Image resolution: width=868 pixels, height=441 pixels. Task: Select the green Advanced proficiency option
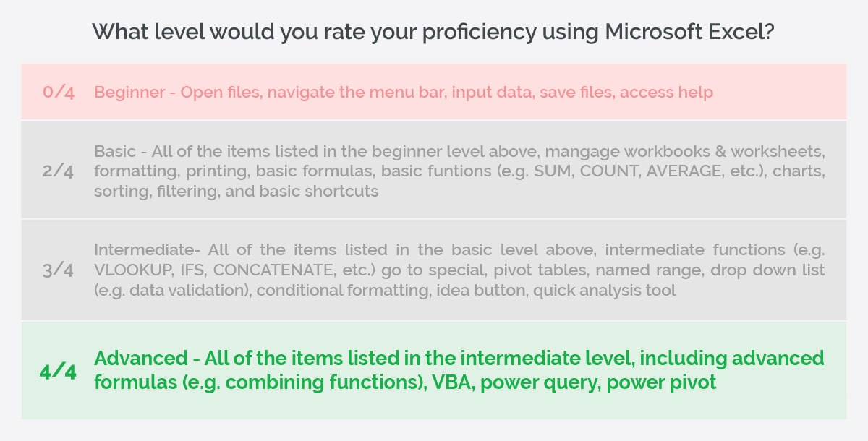click(434, 370)
